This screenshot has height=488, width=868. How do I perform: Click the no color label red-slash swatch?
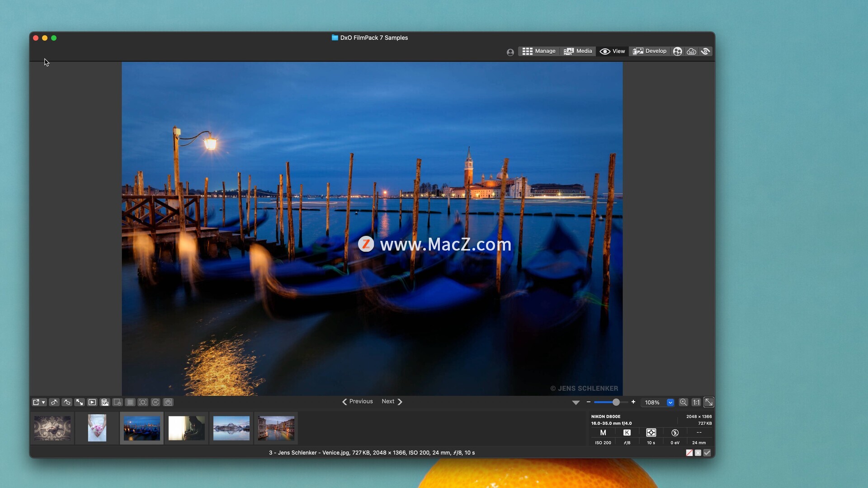click(689, 453)
